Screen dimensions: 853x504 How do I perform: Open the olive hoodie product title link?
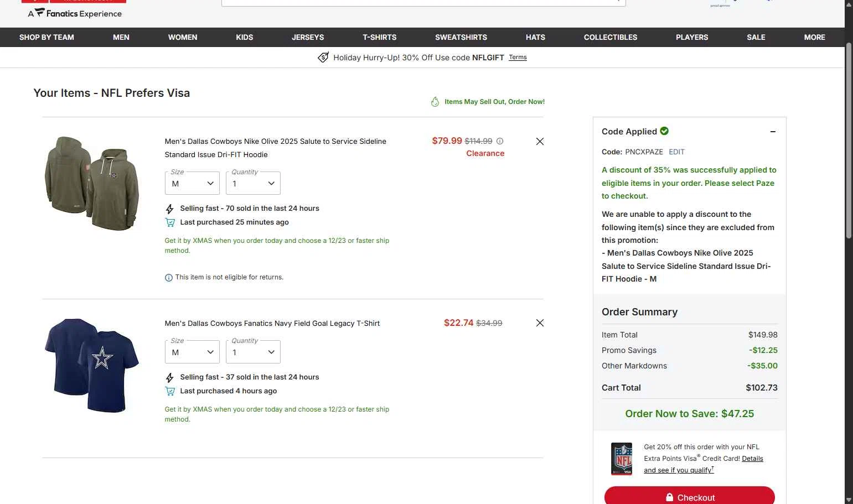(276, 148)
